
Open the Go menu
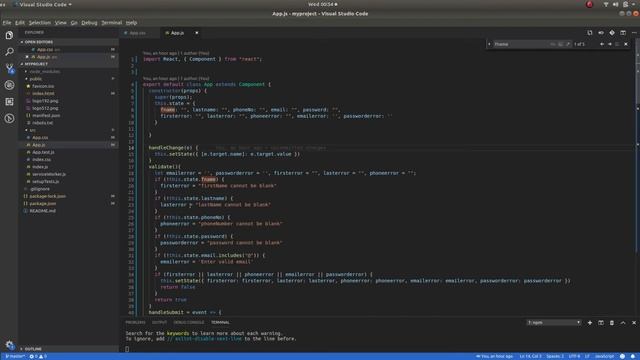click(x=74, y=23)
